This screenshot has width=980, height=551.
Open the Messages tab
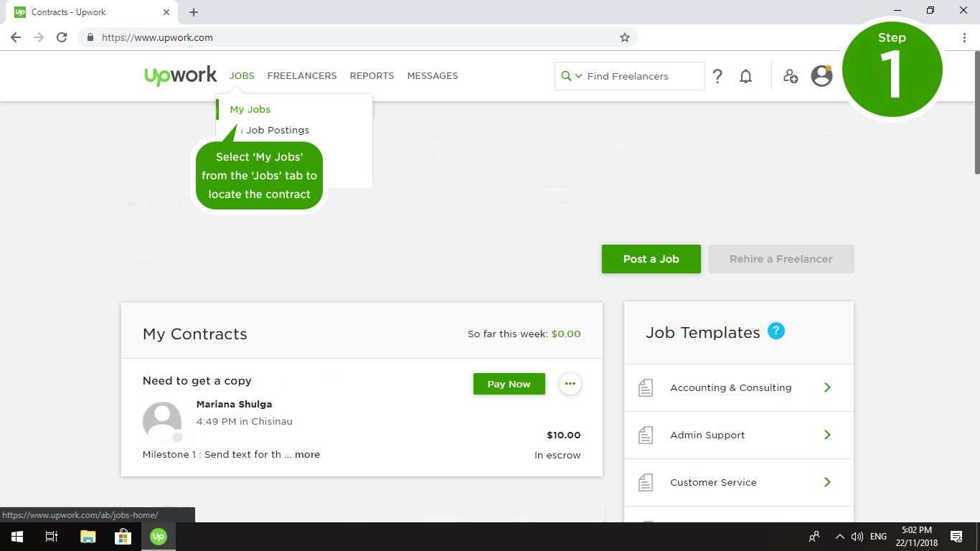point(432,75)
